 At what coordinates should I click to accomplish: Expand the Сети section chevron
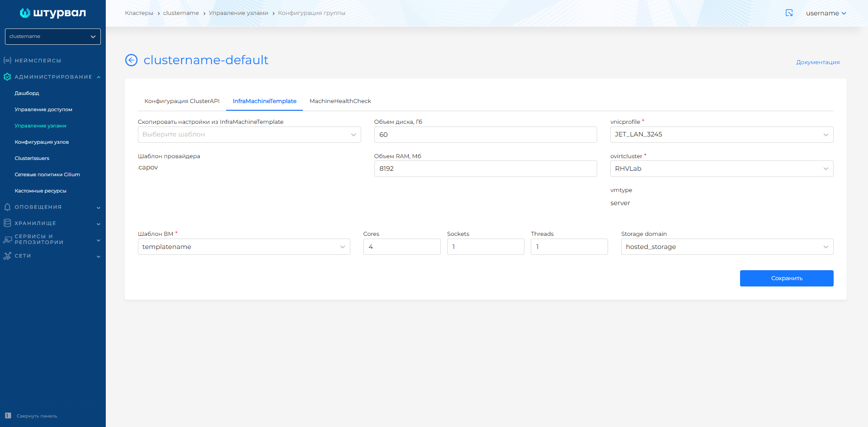(x=99, y=257)
